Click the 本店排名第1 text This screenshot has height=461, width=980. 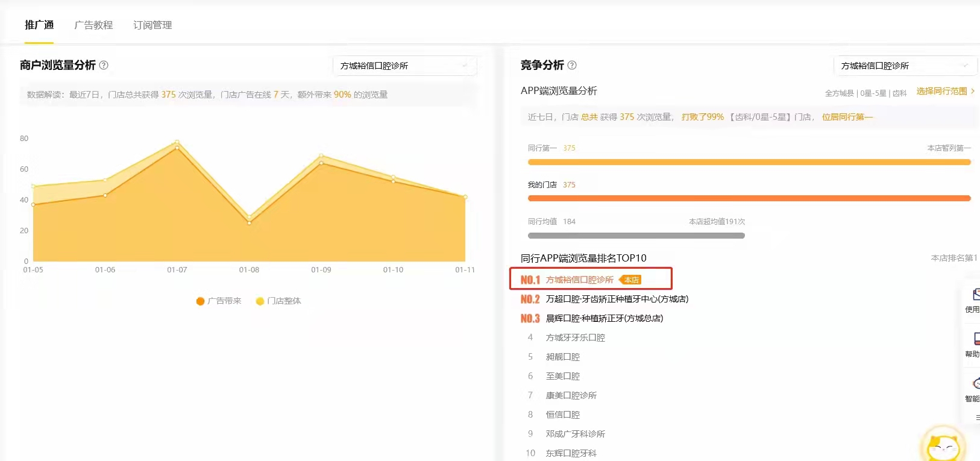click(x=954, y=258)
